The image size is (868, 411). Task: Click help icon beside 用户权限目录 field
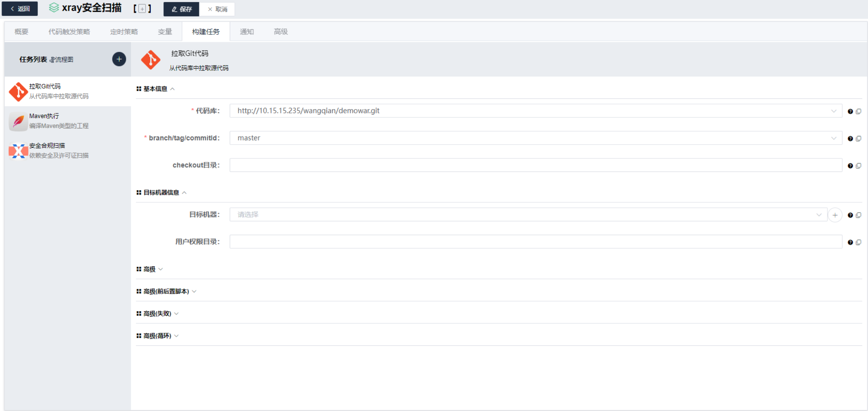pyautogui.click(x=850, y=242)
